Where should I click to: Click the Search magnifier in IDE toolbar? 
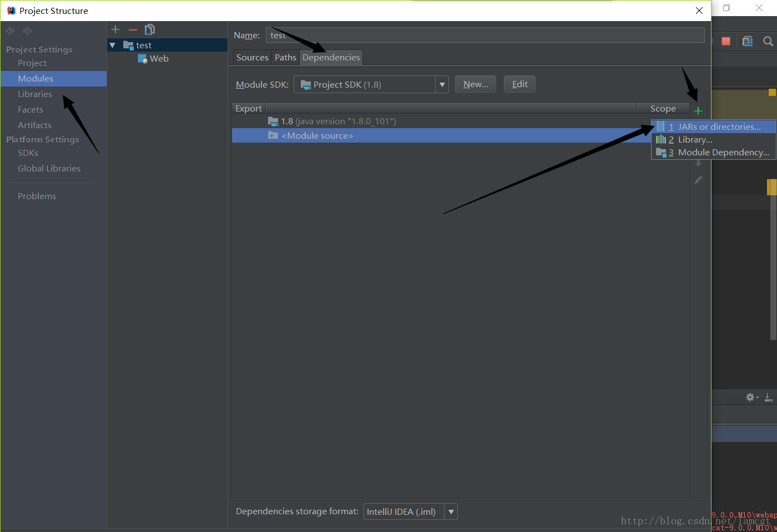point(768,41)
